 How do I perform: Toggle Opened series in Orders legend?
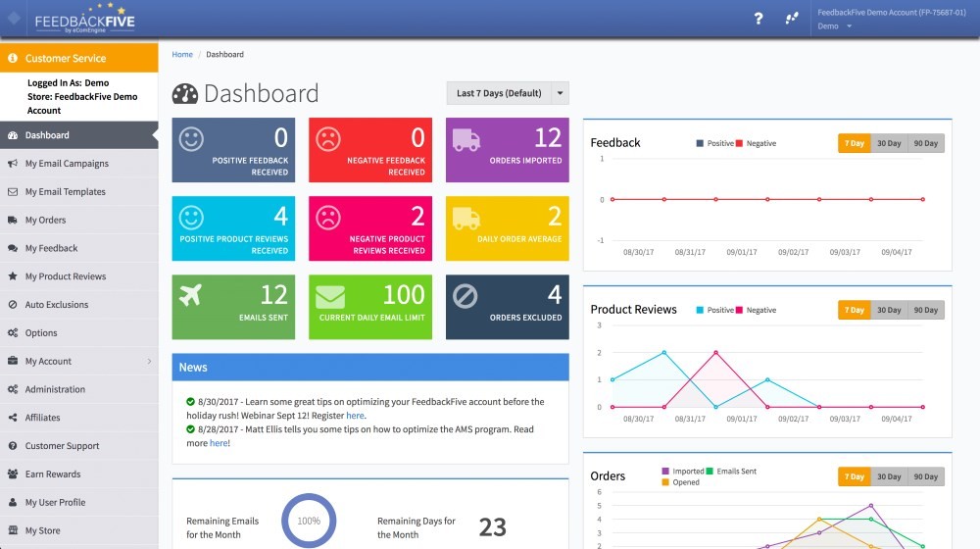pos(681,482)
